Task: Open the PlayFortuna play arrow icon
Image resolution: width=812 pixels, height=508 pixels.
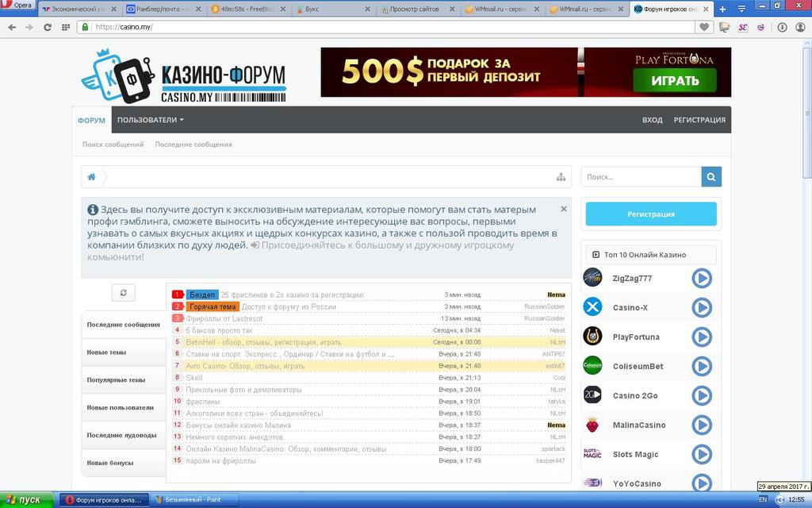Action: pyautogui.click(x=702, y=337)
